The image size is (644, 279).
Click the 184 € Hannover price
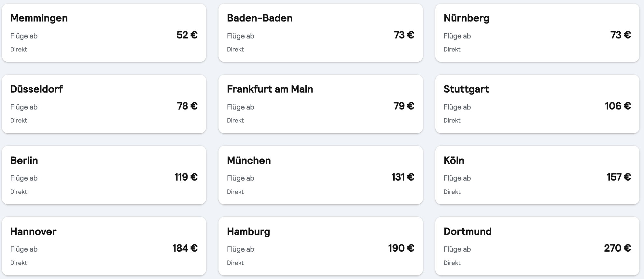[x=185, y=248]
